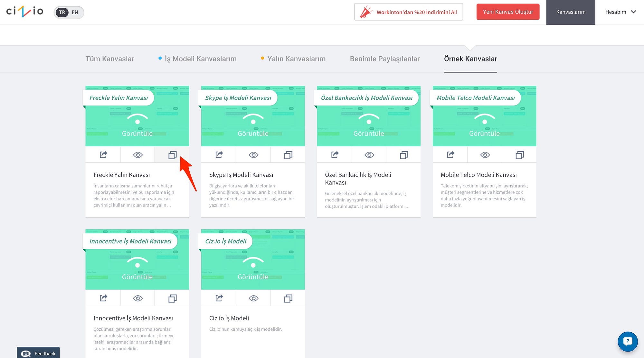The width and height of the screenshot is (644, 358).
Task: Click description starting 'Bilgisayarlara ve akıllı telefonlara'
Action: pos(251,195)
